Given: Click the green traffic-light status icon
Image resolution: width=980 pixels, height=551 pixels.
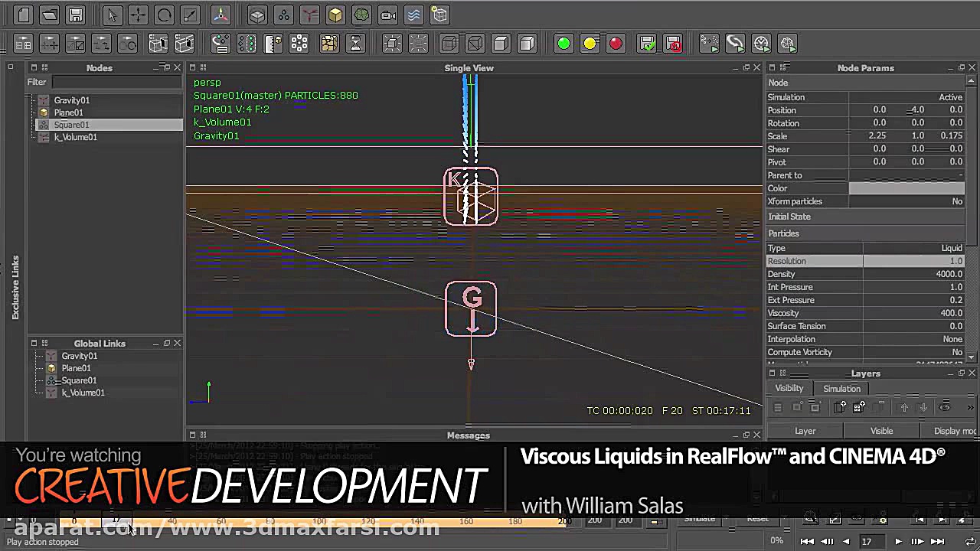Looking at the screenshot, I should coord(563,44).
